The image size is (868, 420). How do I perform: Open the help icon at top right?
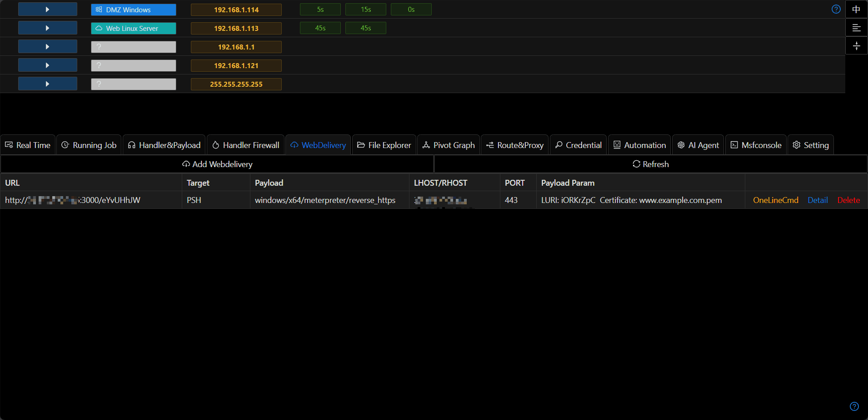point(836,9)
